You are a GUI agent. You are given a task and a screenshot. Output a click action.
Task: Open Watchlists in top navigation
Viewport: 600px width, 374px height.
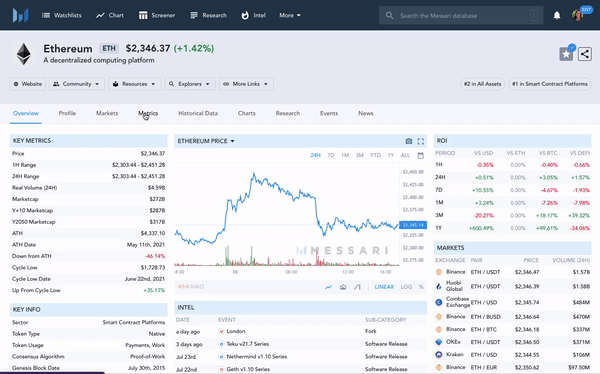coord(62,15)
